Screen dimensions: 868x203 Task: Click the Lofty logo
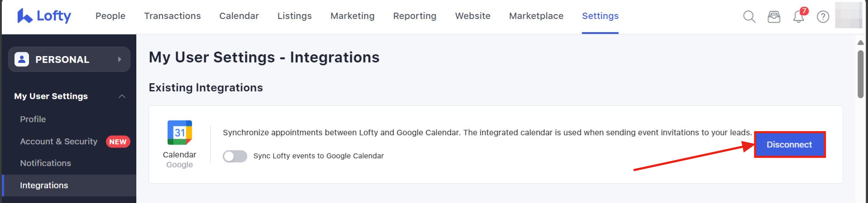[44, 16]
